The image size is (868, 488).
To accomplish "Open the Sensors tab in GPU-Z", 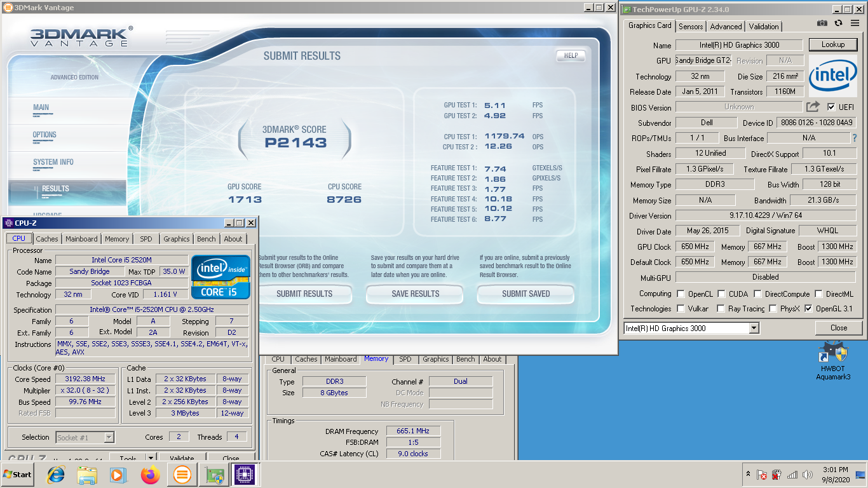I will click(x=691, y=27).
